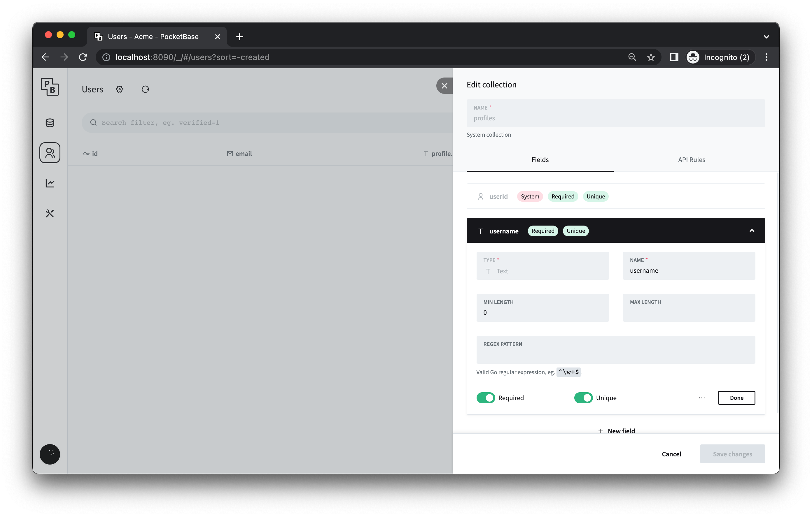Image resolution: width=812 pixels, height=517 pixels.
Task: Click the Required badge in username header
Action: (x=543, y=231)
